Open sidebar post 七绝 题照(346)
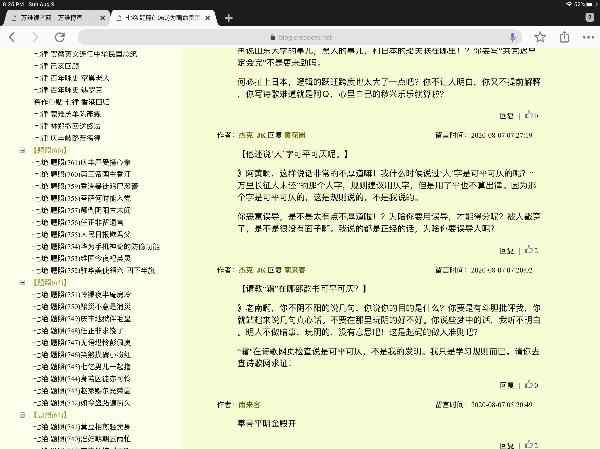600x449 pixels. pos(82,355)
